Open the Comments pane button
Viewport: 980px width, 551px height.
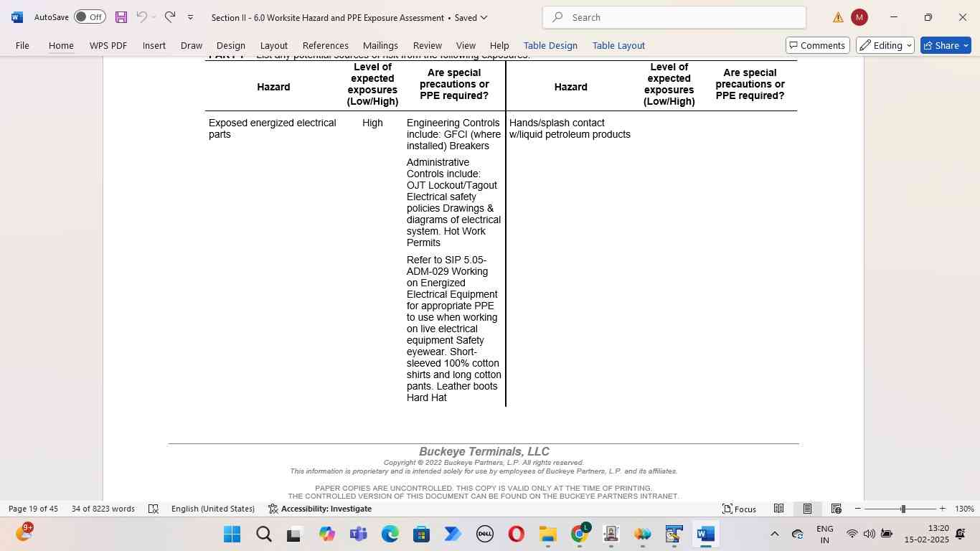coord(818,45)
